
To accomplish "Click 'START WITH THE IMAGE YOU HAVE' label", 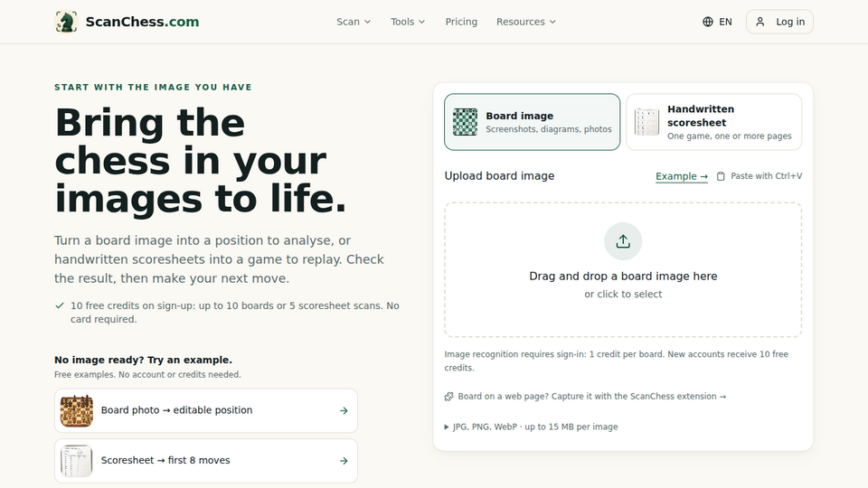I will click(x=154, y=87).
